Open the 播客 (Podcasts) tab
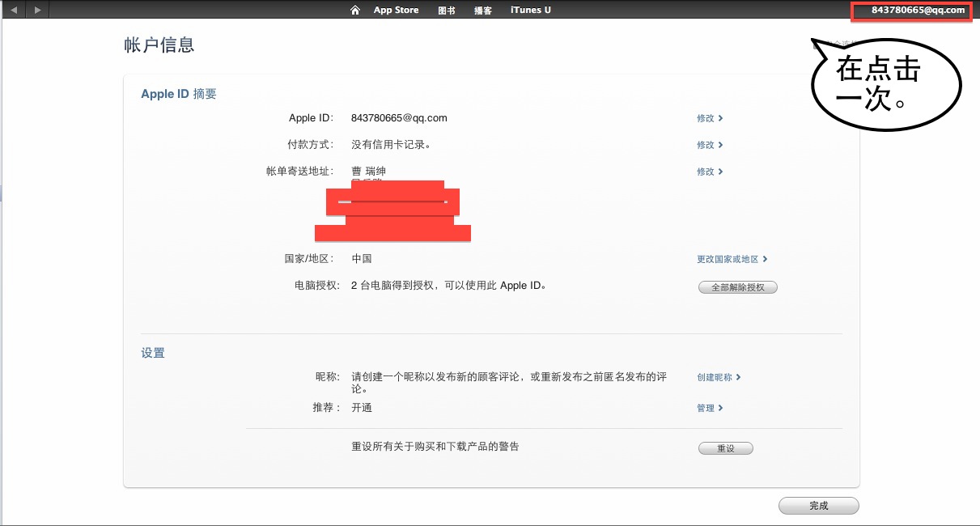This screenshot has height=526, width=980. pyautogui.click(x=483, y=10)
